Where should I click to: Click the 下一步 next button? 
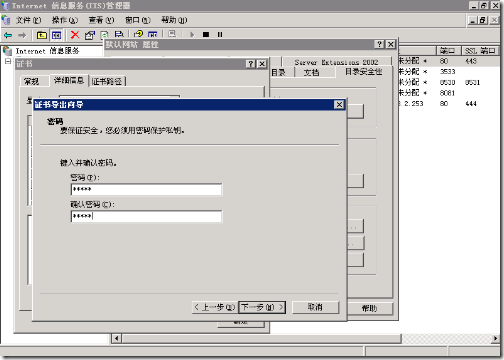coord(262,307)
